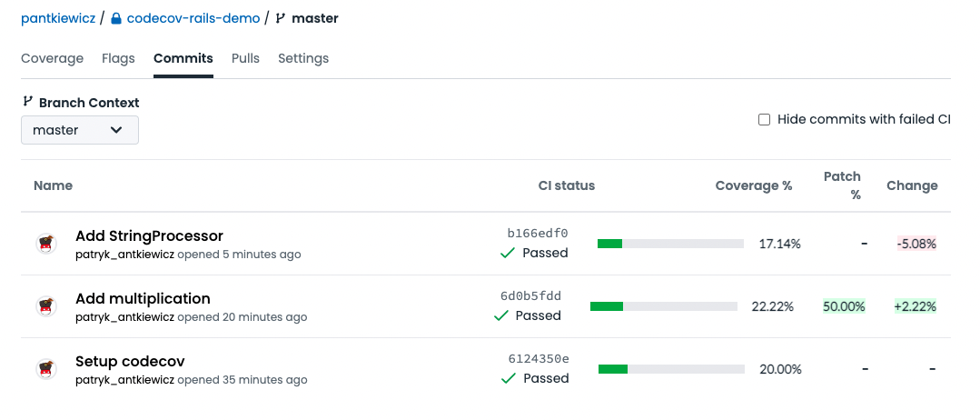Click the Passed checkmark for commit 6124350e
Screen dimensions: 980x420
(509, 378)
